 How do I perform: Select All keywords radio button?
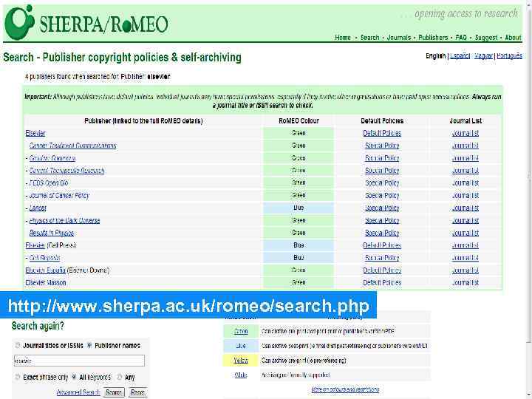click(x=74, y=378)
